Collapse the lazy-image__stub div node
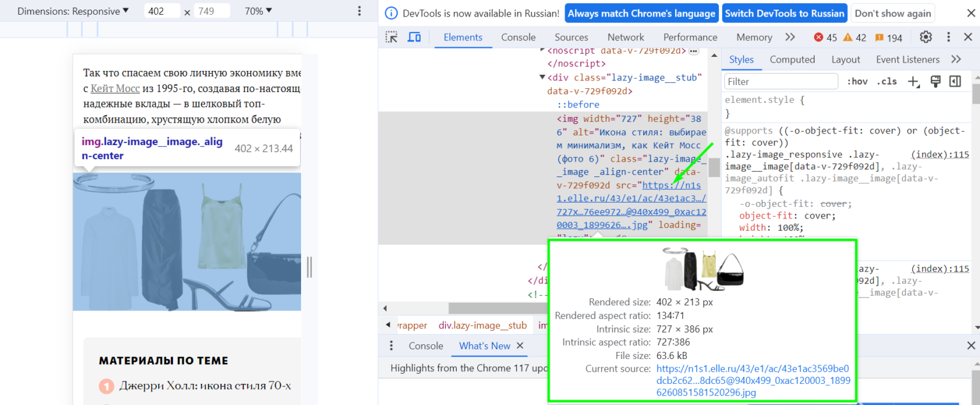Screen dimensions: 980x405 (x=542, y=77)
